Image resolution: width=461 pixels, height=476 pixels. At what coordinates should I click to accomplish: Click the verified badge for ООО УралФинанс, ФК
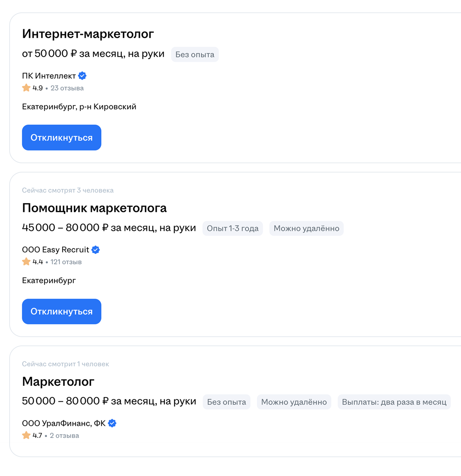point(112,423)
